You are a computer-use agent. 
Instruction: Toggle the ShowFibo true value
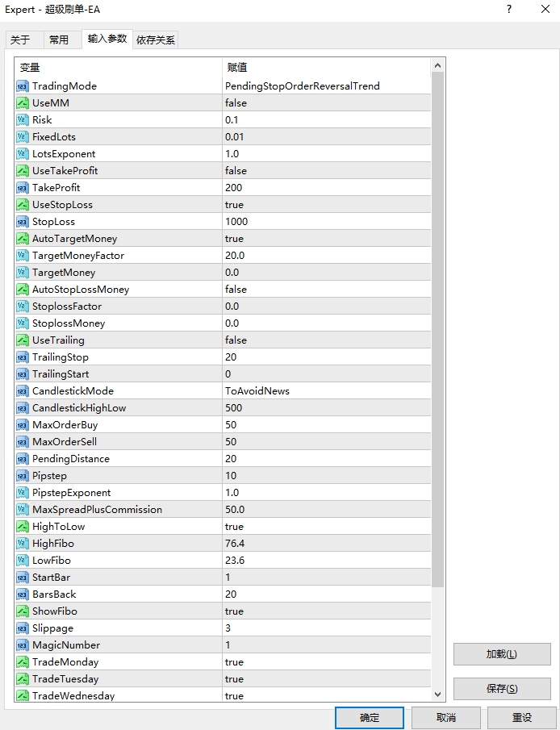click(327, 611)
